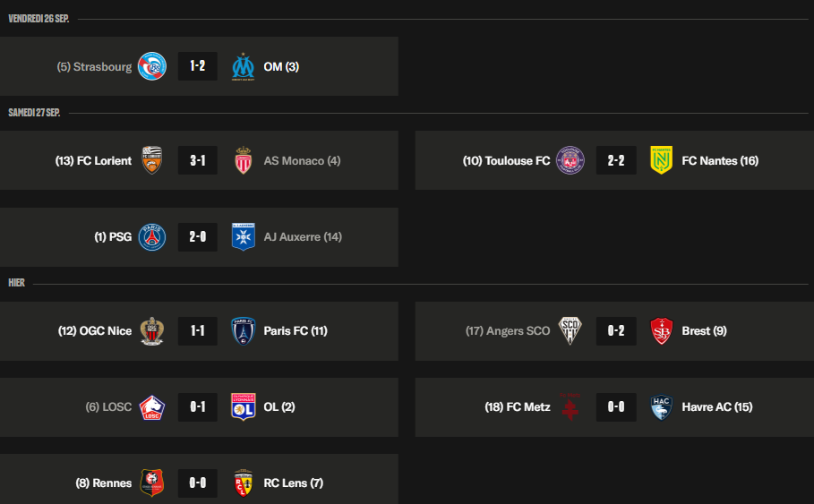Click the AJ Auxerre crest
The width and height of the screenshot is (814, 504).
pos(243,237)
